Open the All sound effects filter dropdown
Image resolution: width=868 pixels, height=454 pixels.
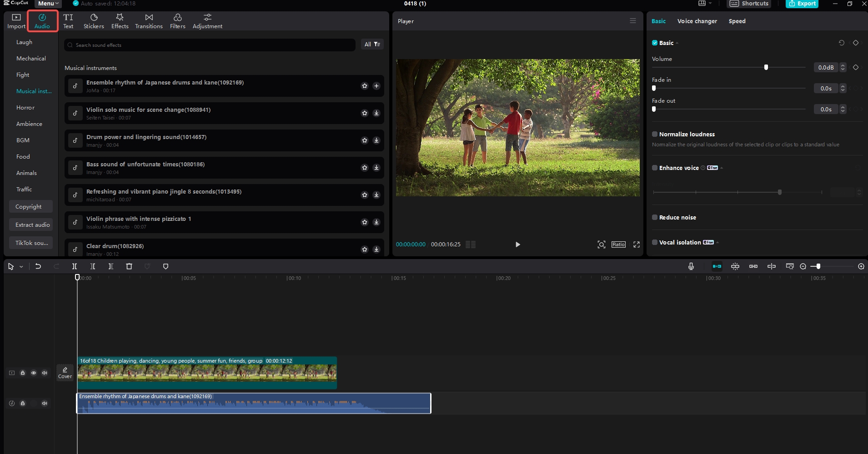click(372, 44)
